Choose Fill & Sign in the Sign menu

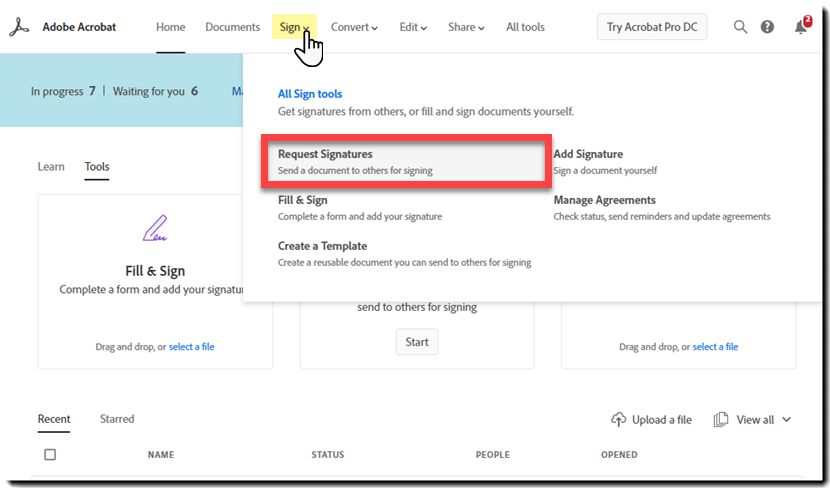pyautogui.click(x=360, y=207)
